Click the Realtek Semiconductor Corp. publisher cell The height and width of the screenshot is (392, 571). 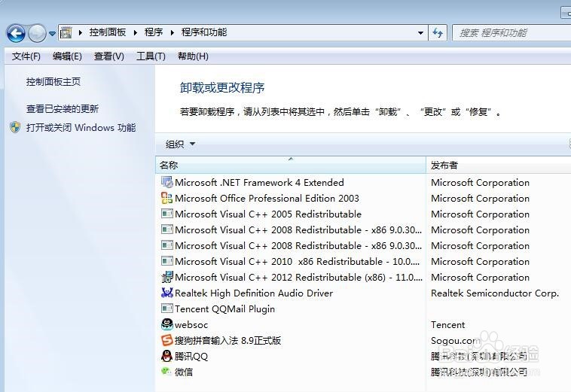point(494,293)
